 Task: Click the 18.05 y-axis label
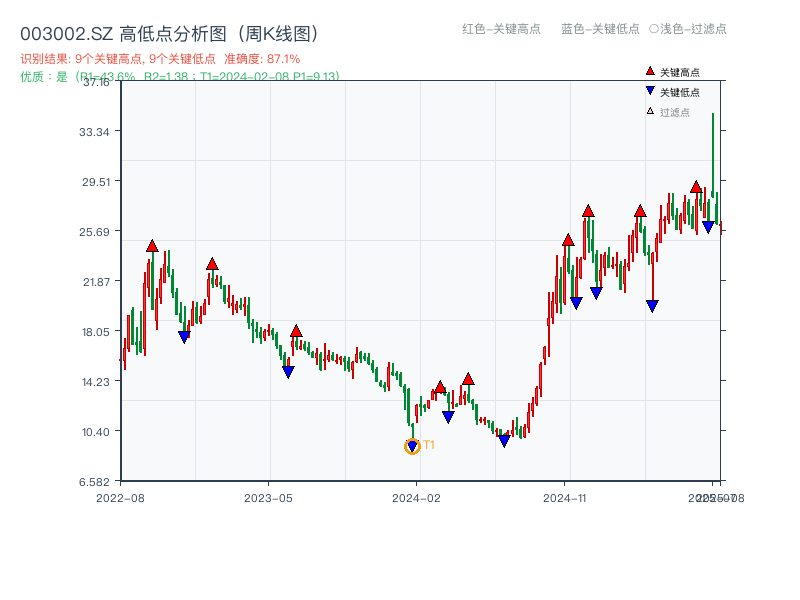pos(95,332)
